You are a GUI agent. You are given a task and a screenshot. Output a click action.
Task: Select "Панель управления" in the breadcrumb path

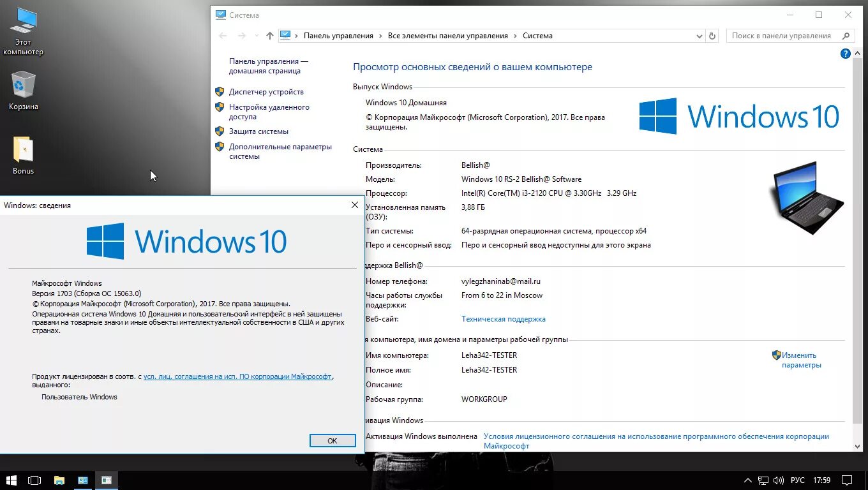[339, 36]
